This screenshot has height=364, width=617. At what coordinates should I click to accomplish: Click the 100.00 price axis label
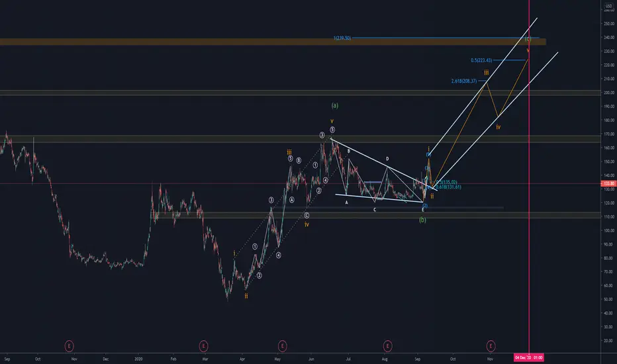pyautogui.click(x=609, y=230)
